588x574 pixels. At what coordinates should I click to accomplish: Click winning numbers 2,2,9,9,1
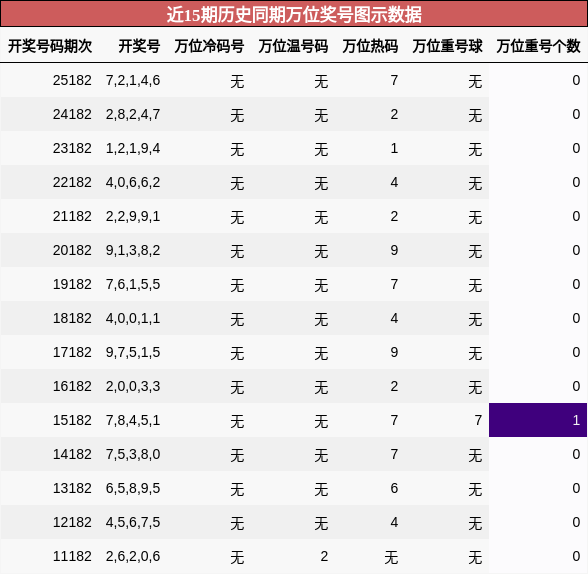coord(133,216)
